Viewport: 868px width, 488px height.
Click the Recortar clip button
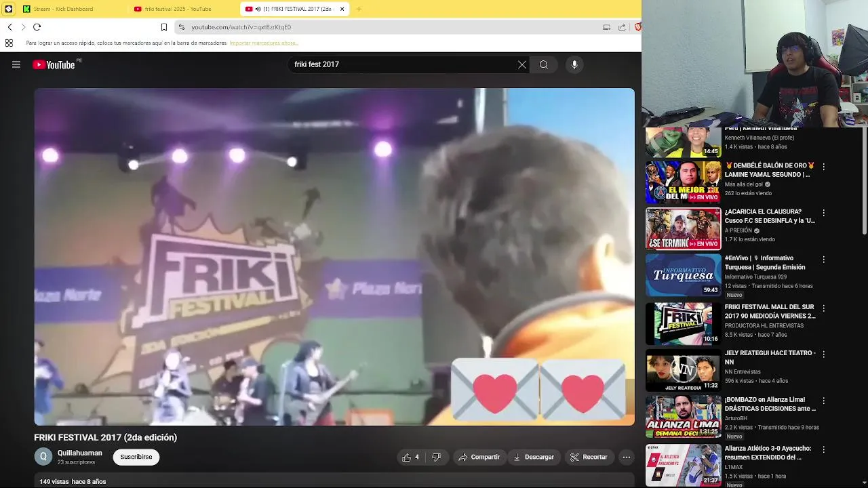(589, 457)
